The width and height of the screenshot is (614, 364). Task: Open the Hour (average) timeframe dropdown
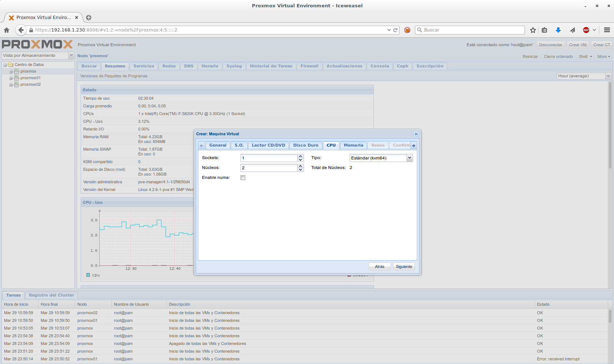click(x=608, y=76)
